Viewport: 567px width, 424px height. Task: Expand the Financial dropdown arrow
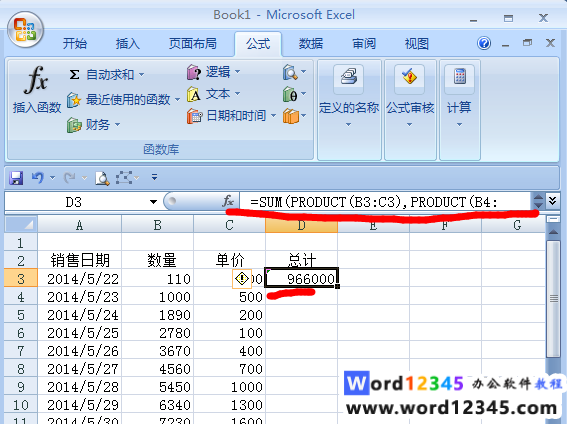click(x=118, y=125)
